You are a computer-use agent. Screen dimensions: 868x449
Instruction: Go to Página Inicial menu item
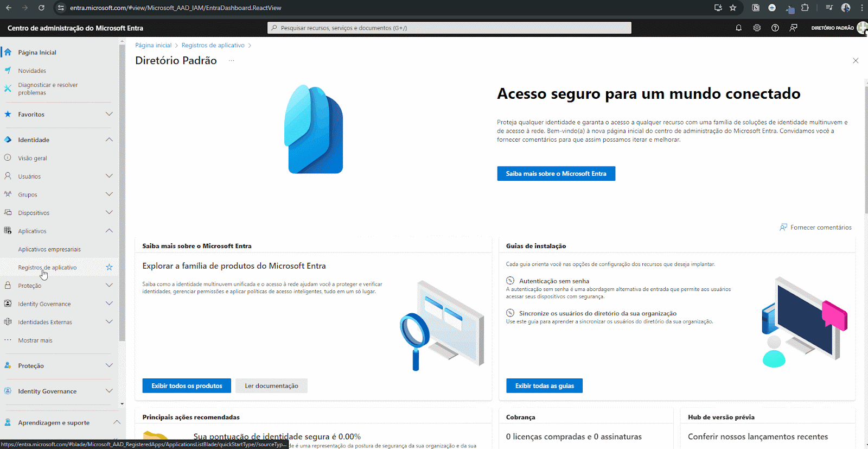point(37,52)
